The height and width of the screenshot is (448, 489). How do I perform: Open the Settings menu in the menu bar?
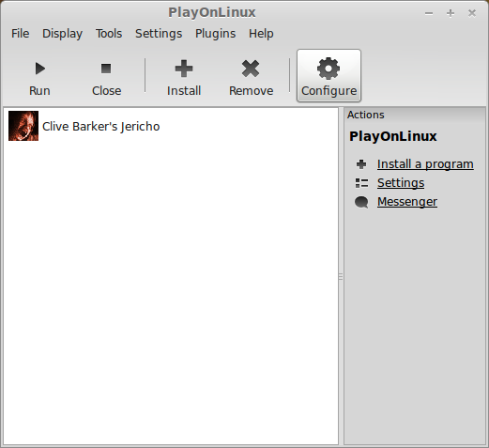coord(159,34)
